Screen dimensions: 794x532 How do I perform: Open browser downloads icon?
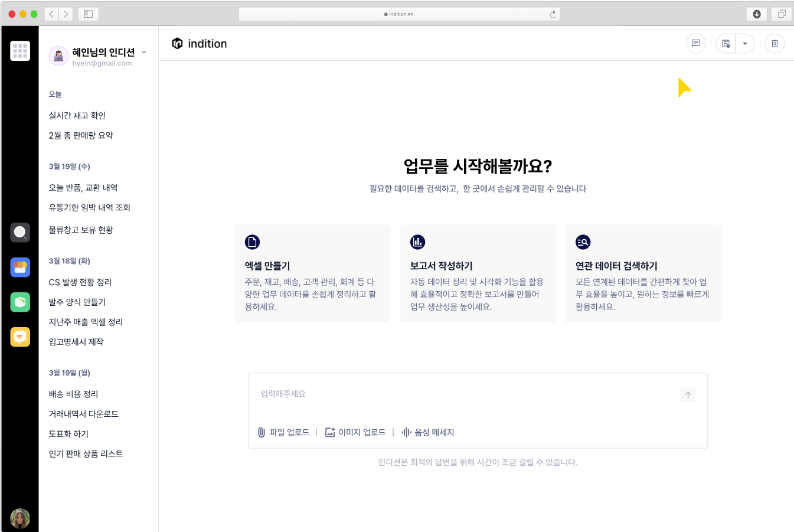coord(757,14)
